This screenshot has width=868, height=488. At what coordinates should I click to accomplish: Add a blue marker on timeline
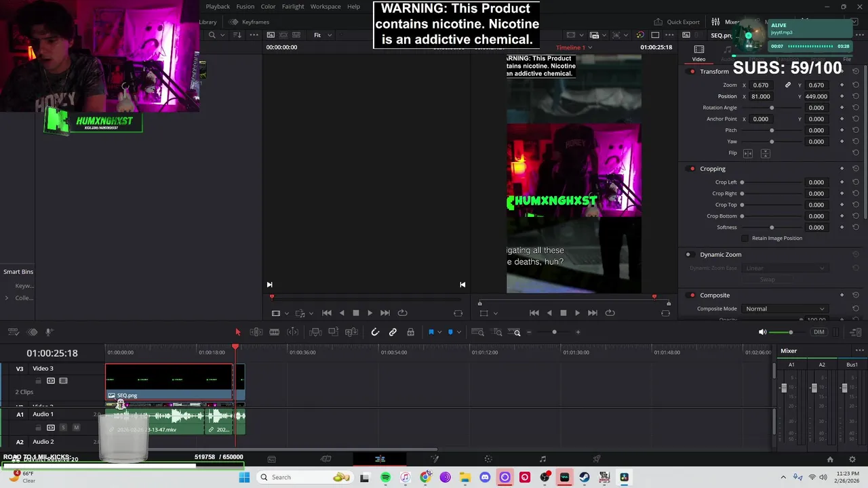(x=450, y=332)
